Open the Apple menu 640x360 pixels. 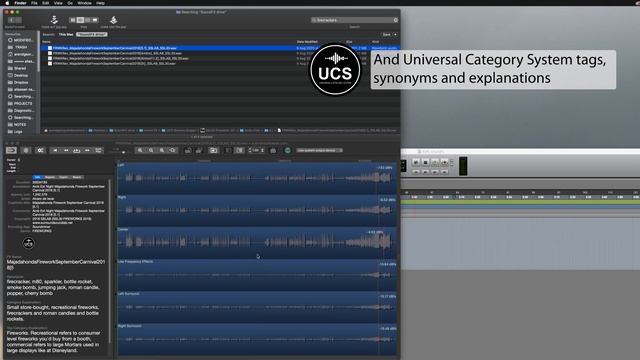[x=7, y=3]
